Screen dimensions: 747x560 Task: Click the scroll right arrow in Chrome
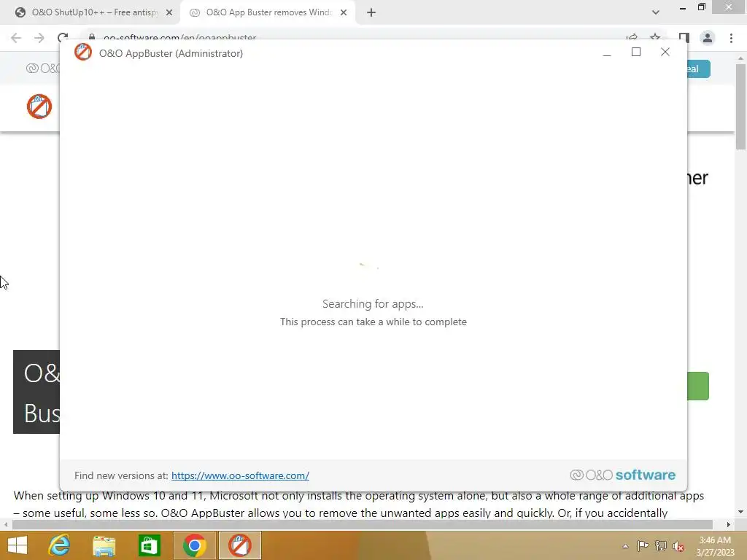pyautogui.click(x=729, y=524)
